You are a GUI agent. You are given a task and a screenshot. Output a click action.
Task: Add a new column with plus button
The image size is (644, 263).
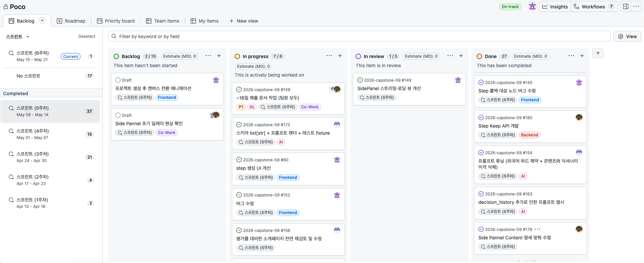click(598, 53)
